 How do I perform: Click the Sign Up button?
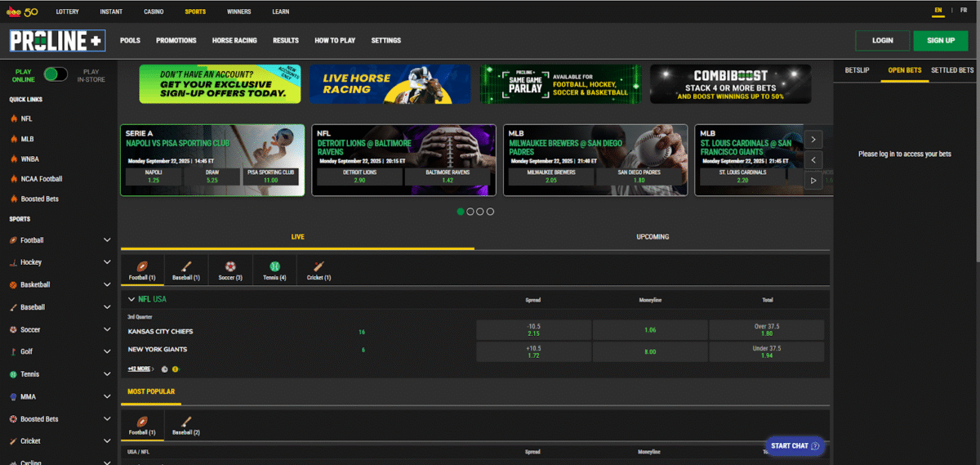pyautogui.click(x=941, y=40)
